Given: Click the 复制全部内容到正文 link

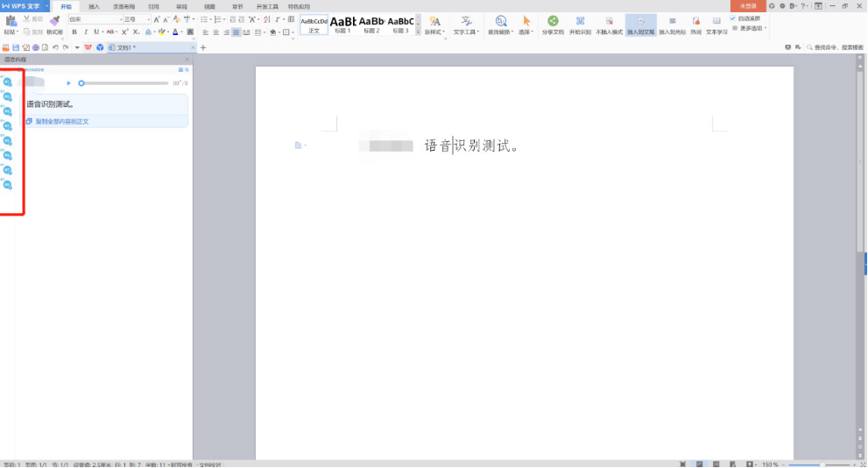Looking at the screenshot, I should pyautogui.click(x=61, y=122).
